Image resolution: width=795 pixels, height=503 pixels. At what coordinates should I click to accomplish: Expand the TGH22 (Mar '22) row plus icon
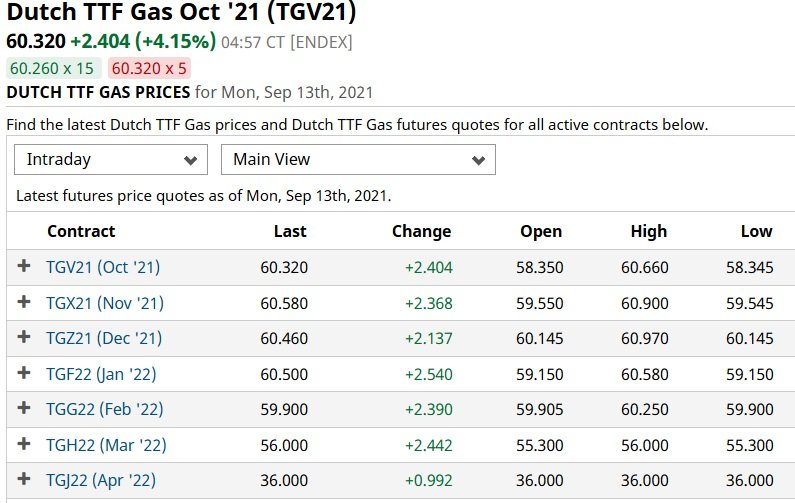click(24, 444)
